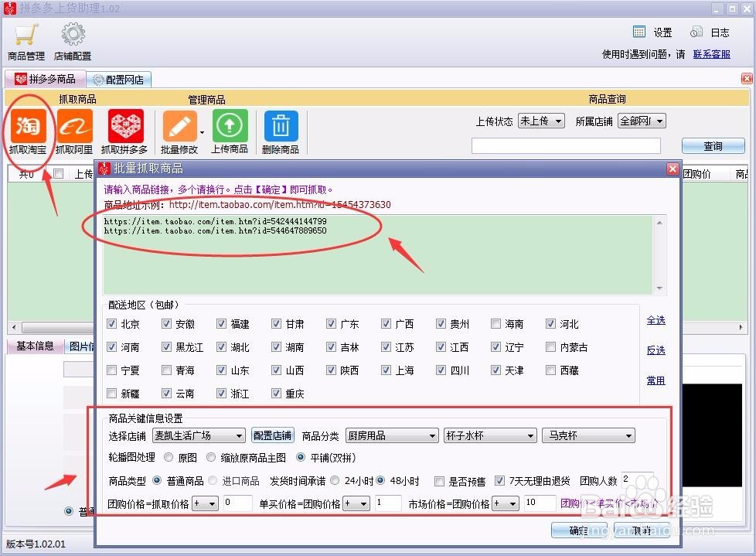Click the 删除商品 trash icon
The height and width of the screenshot is (556, 756).
point(281,127)
